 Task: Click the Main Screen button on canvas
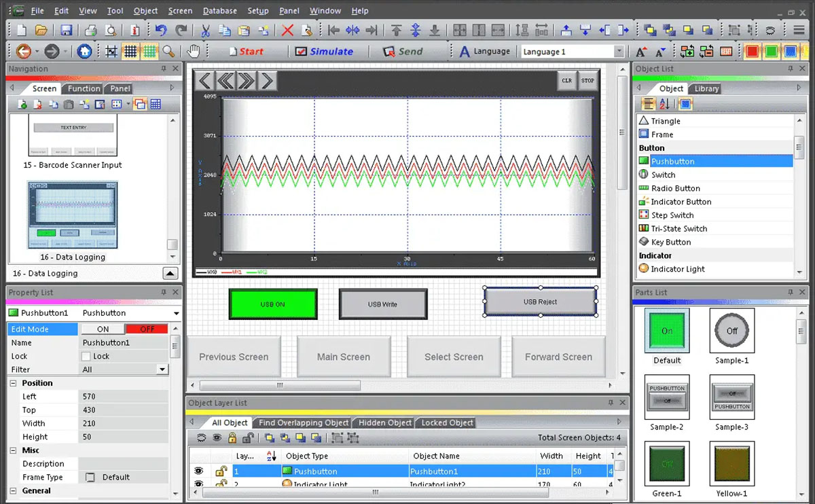point(344,357)
